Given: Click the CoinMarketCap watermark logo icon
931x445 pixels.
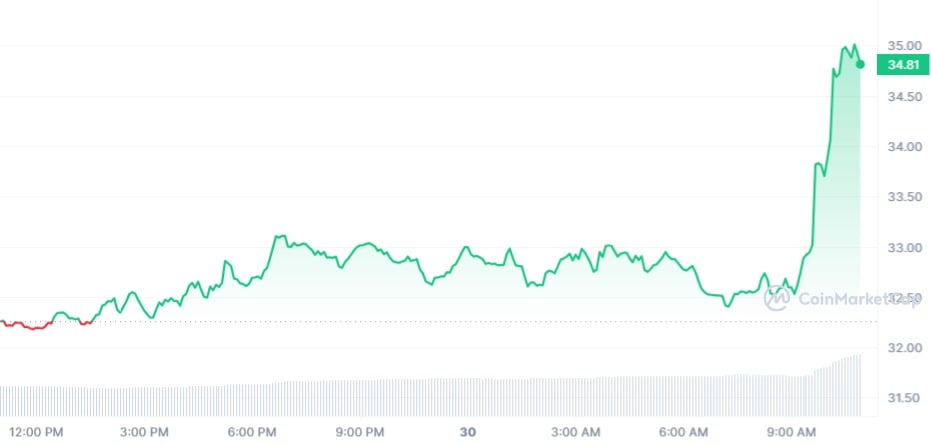Looking at the screenshot, I should (x=777, y=297).
